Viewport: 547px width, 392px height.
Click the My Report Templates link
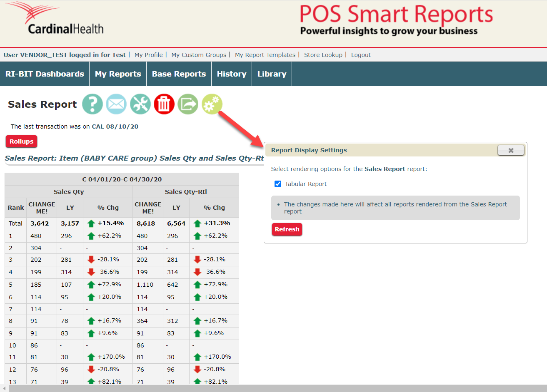(x=265, y=55)
